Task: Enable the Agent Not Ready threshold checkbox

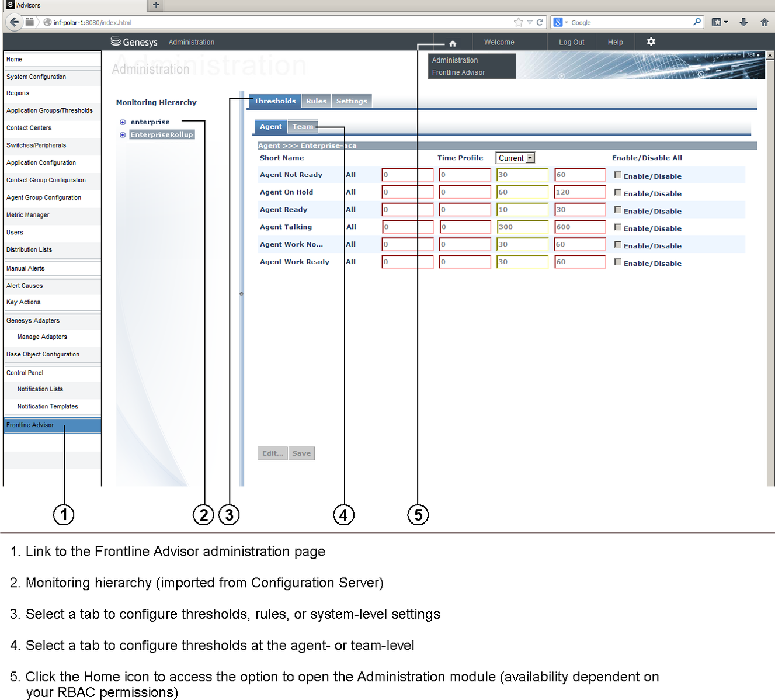Action: click(x=618, y=175)
